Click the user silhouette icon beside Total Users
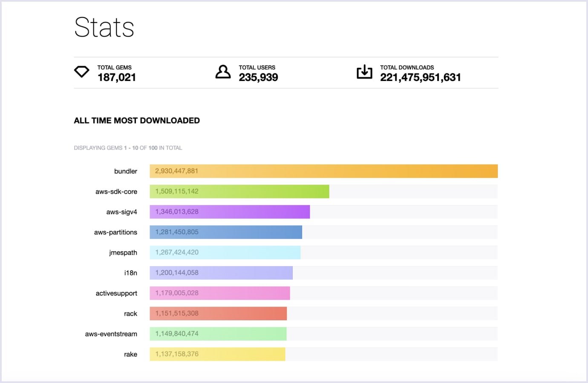Viewport: 588px width, 383px height. pos(223,72)
